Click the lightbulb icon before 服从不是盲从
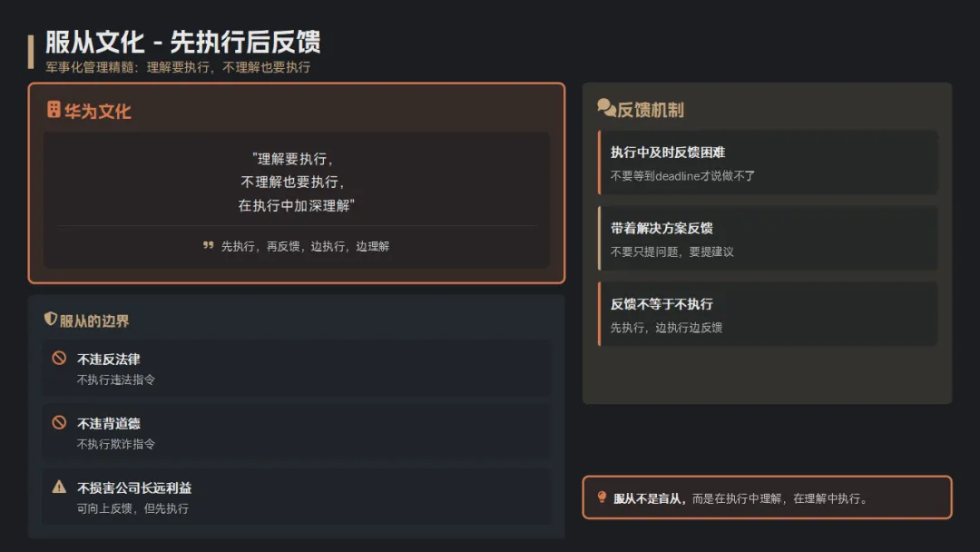980x552 pixels. click(602, 497)
